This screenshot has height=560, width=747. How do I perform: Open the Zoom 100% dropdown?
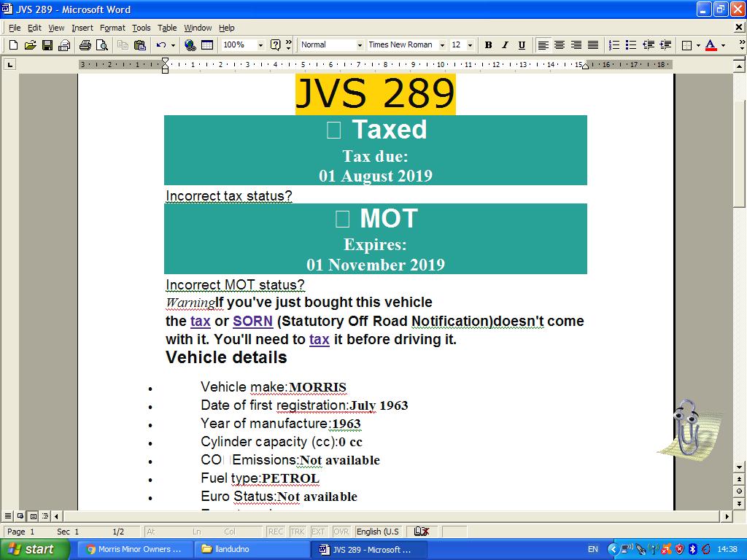pos(260,45)
